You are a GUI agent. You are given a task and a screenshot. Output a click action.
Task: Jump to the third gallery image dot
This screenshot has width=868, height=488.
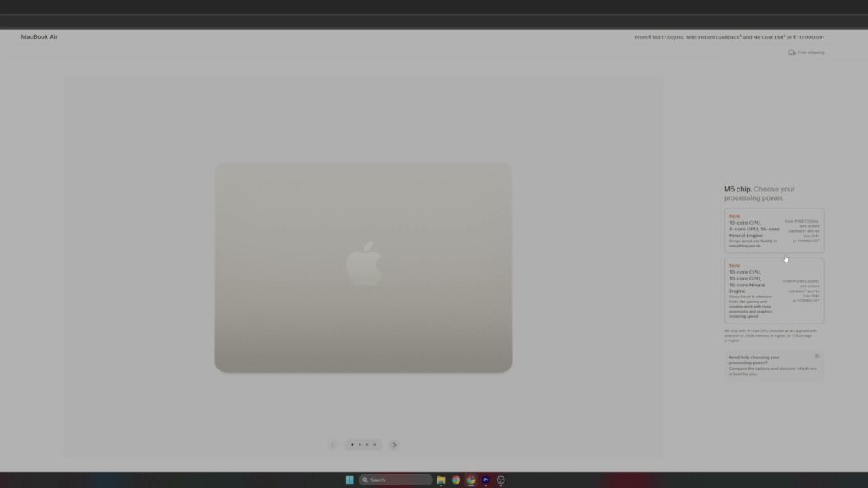(367, 445)
